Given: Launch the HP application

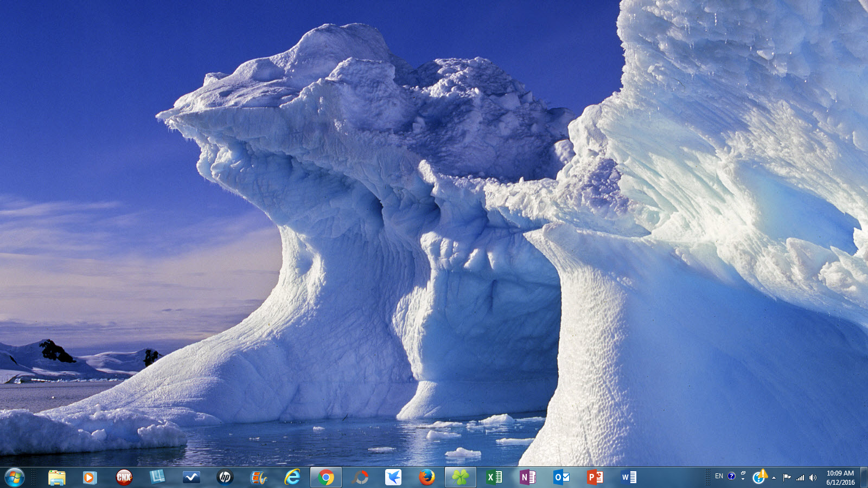Looking at the screenshot, I should [x=225, y=477].
